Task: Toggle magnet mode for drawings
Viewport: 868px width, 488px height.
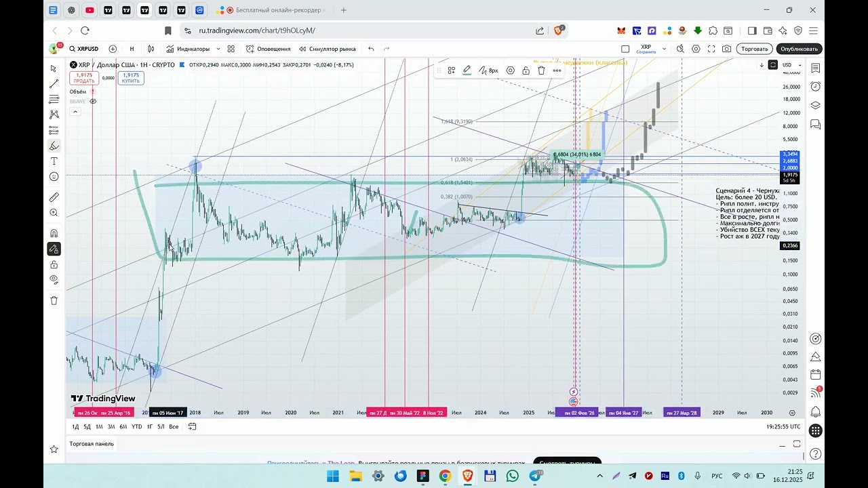Action: click(x=54, y=233)
